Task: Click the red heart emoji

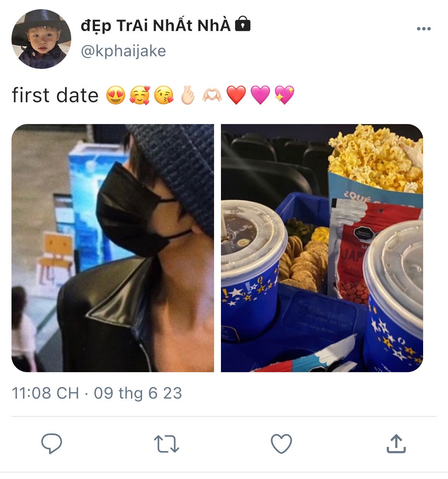Action: tap(236, 95)
